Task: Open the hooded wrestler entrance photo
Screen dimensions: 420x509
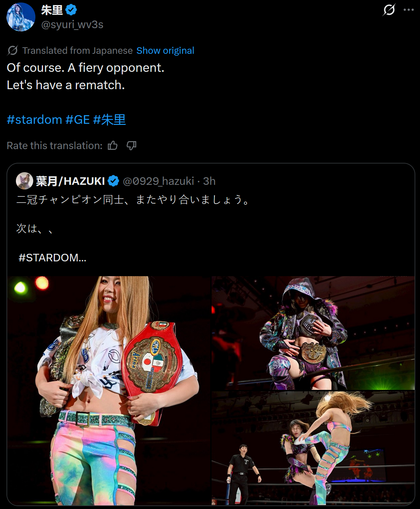Action: pyautogui.click(x=313, y=333)
